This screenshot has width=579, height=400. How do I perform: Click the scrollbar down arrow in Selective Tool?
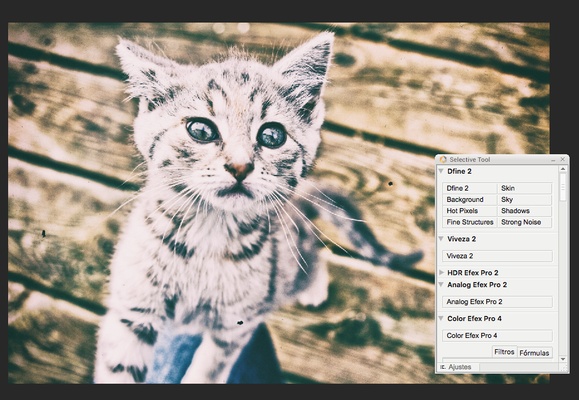click(563, 359)
